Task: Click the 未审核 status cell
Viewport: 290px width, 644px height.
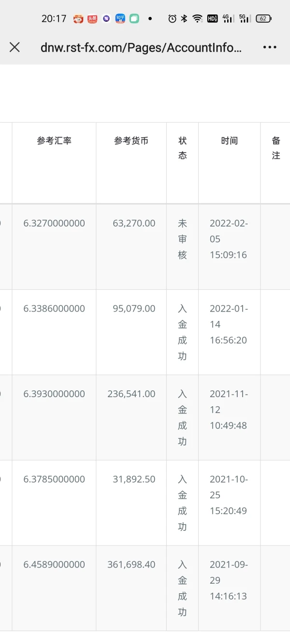Action: 182,239
